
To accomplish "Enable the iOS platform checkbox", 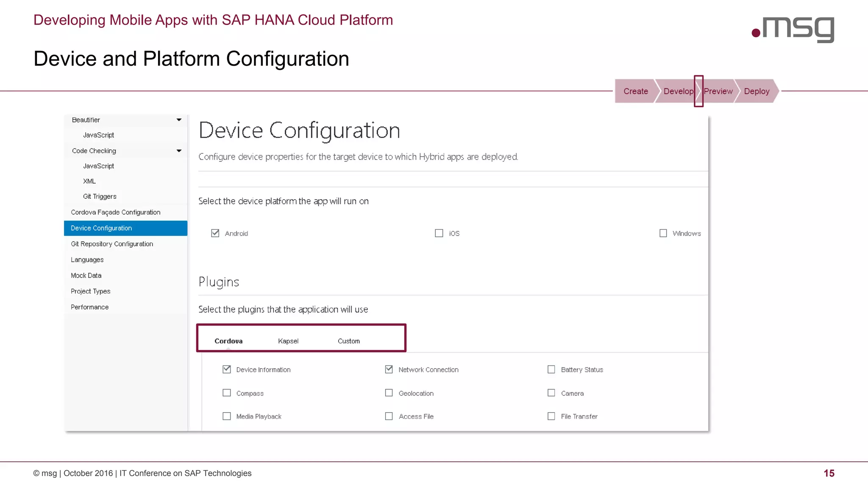I will coord(439,233).
